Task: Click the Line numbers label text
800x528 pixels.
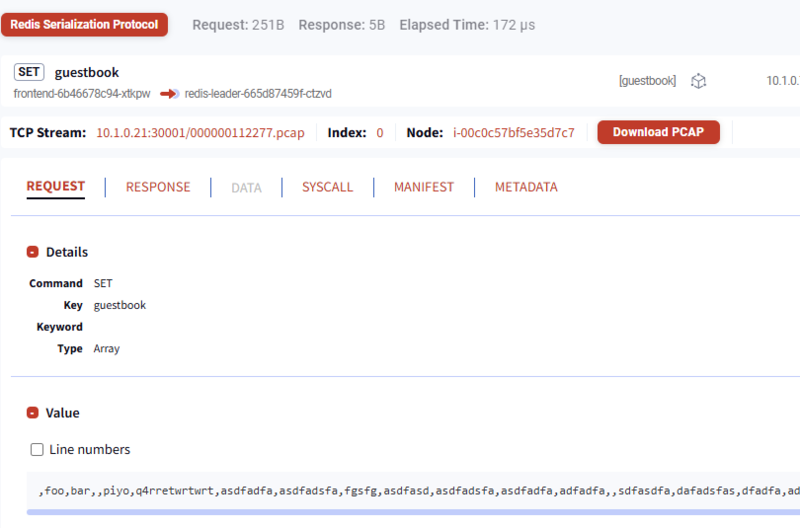Action: (90, 449)
